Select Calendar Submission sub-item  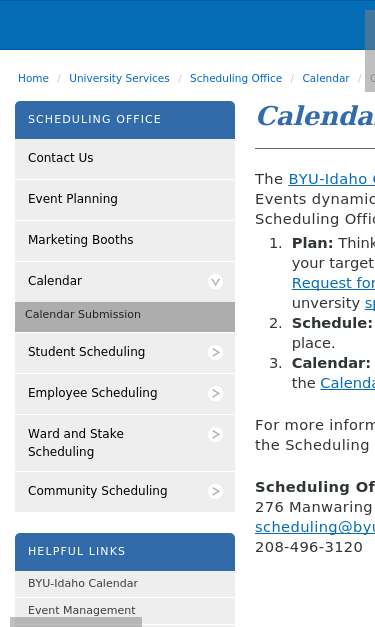pos(125,316)
